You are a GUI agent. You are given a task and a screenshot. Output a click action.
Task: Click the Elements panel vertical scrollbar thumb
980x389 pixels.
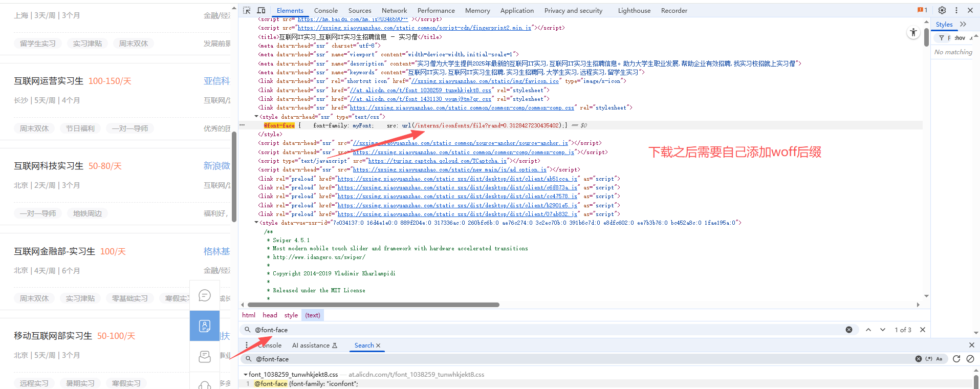coord(927,37)
